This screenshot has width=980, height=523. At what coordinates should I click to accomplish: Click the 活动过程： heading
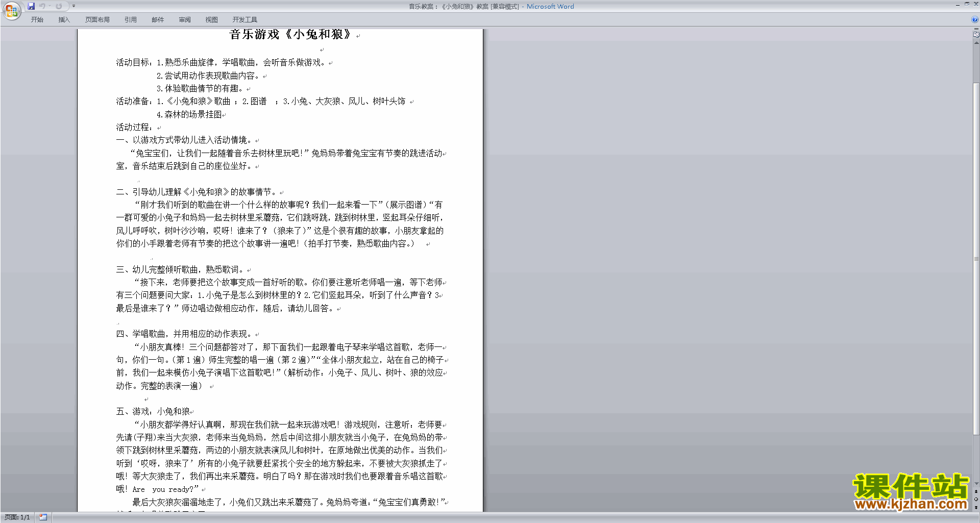[135, 127]
